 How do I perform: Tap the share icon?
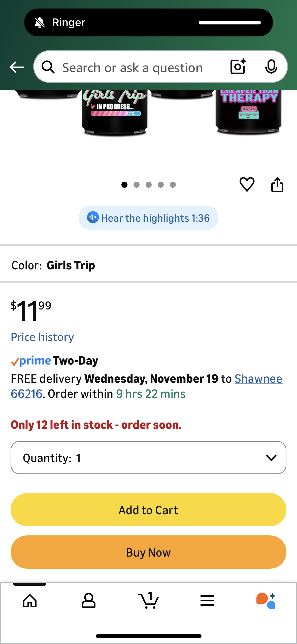point(277,185)
